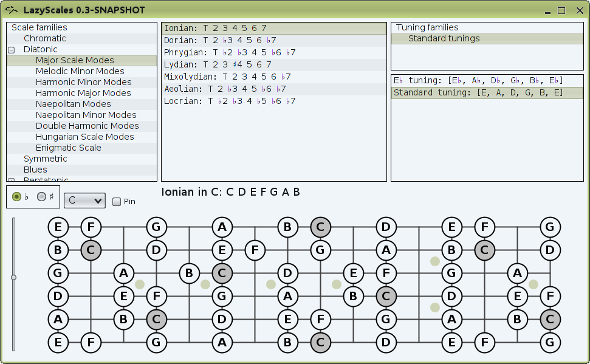Click the open high E string note
This screenshot has height=364, width=590.
click(x=58, y=227)
